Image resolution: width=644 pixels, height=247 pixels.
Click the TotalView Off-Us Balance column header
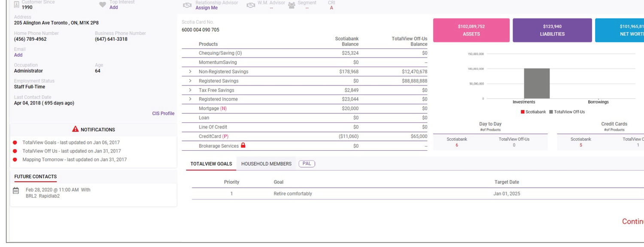pos(409,41)
